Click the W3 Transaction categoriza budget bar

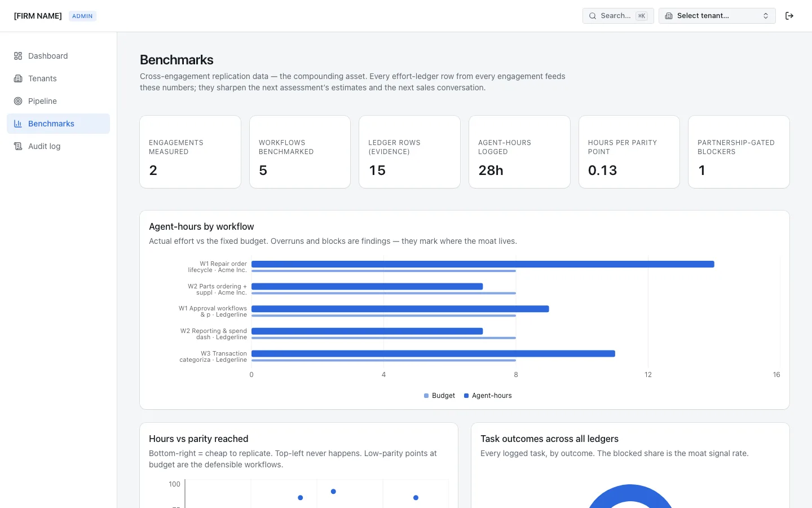(x=383, y=360)
